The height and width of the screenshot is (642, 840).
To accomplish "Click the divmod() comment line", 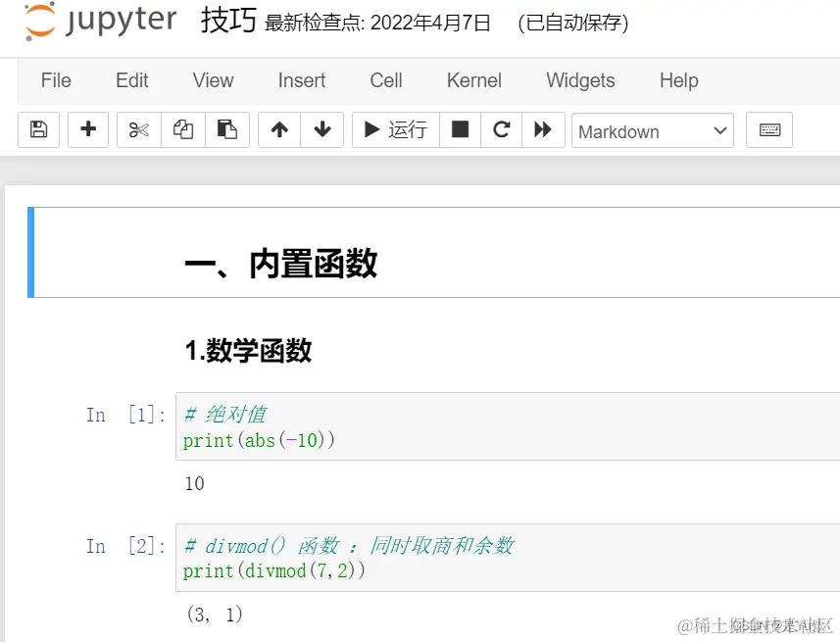I will (349, 546).
